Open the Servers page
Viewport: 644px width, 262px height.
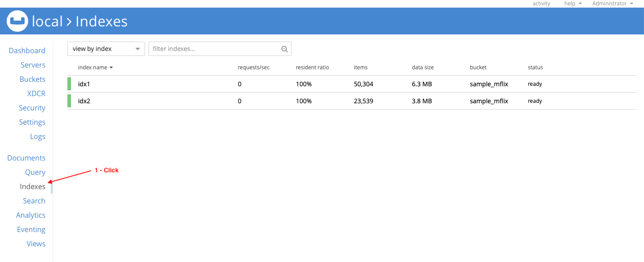[x=33, y=65]
